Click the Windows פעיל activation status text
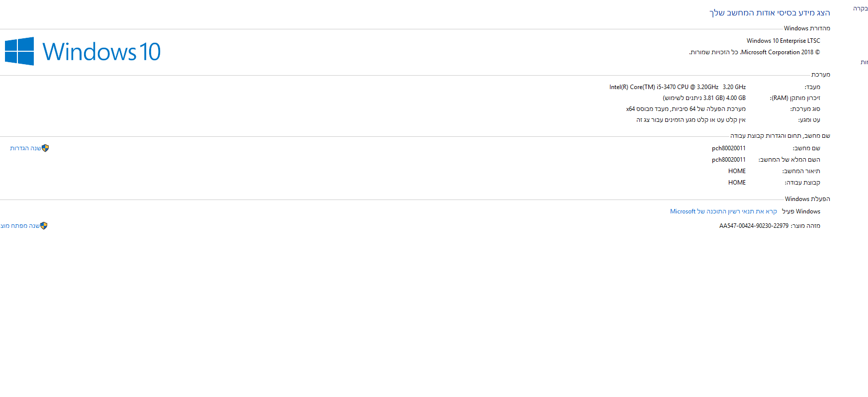868x397 pixels. coord(801,211)
